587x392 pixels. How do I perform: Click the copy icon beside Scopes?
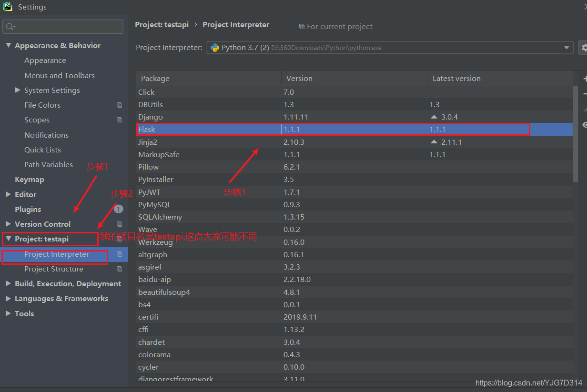(x=119, y=120)
